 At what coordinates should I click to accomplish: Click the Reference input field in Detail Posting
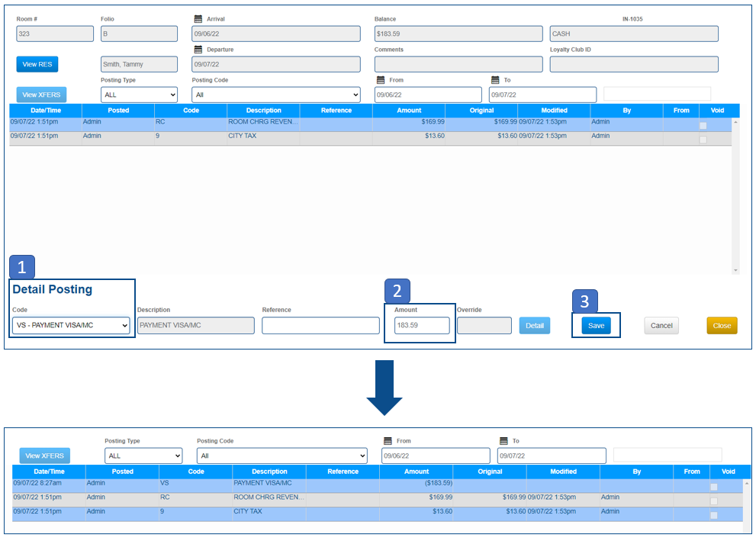tap(320, 326)
